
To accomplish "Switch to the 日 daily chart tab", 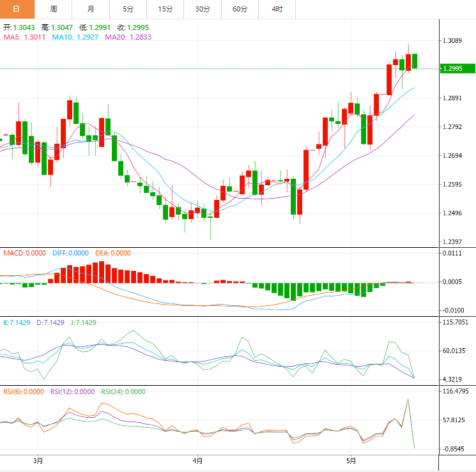I will tap(17, 9).
